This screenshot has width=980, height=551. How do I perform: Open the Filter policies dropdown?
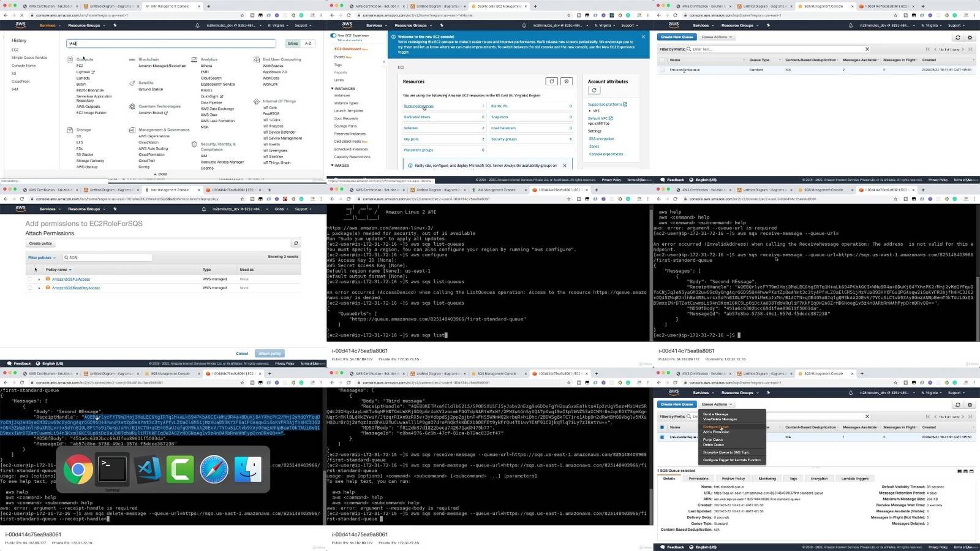pyautogui.click(x=42, y=257)
